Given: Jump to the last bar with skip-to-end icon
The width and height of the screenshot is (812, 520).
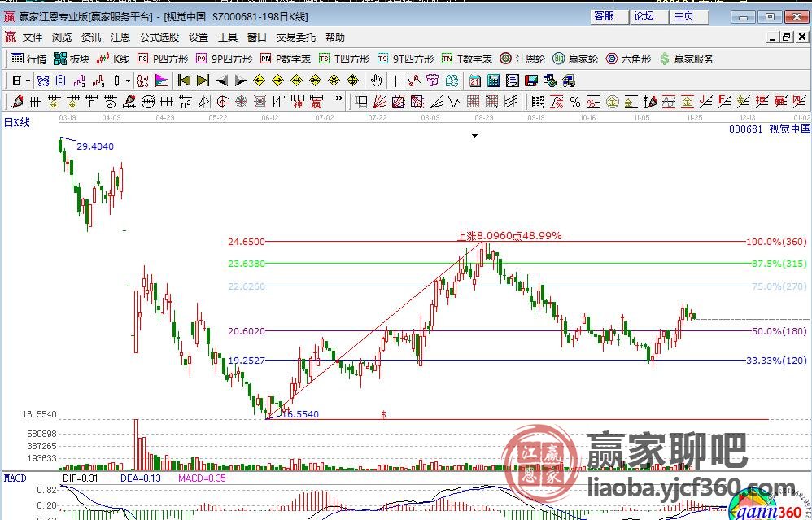Looking at the screenshot, I should [x=203, y=81].
